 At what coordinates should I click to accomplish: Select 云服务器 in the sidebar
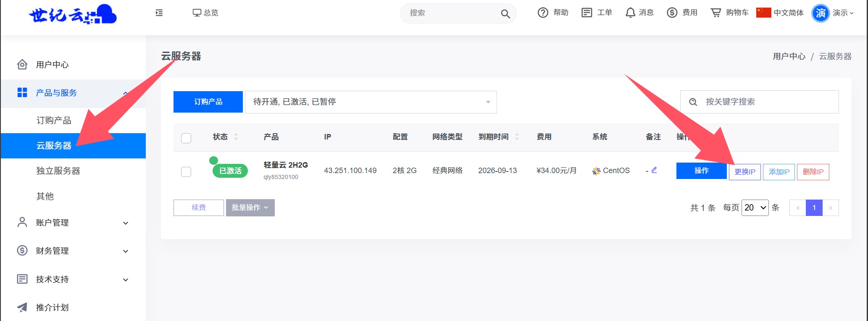(x=73, y=146)
